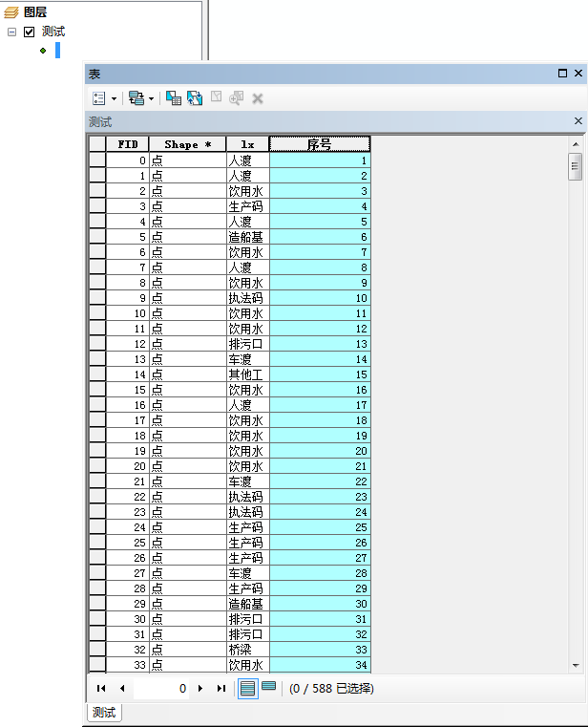The image size is (588, 727).
Task: Collapse the 测试 layer tree node
Action: click(12, 32)
